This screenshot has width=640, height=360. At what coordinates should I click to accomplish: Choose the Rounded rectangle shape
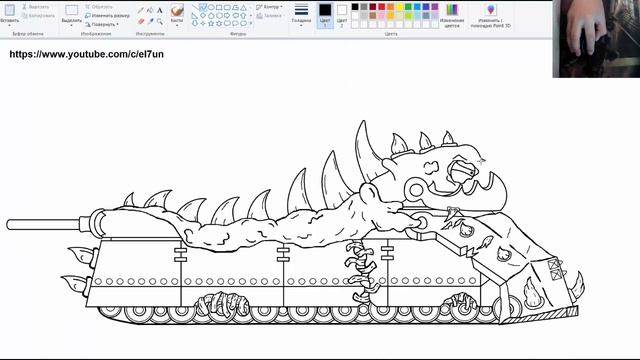227,7
